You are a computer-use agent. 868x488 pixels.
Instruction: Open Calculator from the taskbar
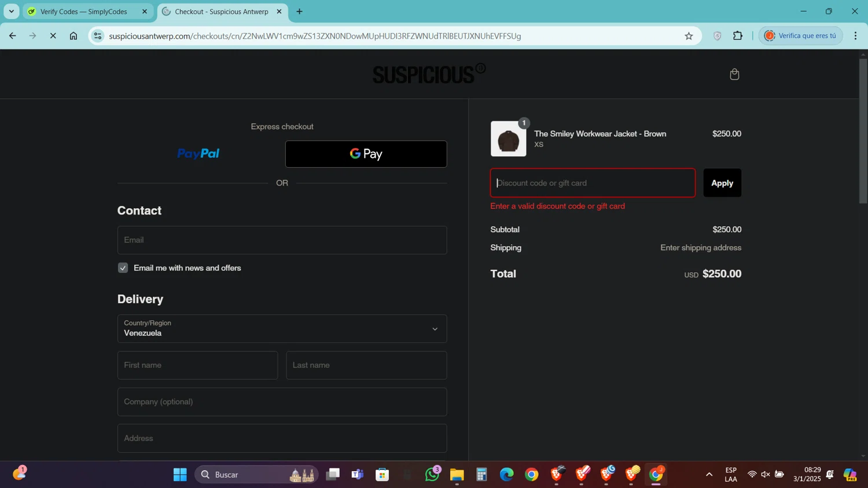[x=481, y=475]
